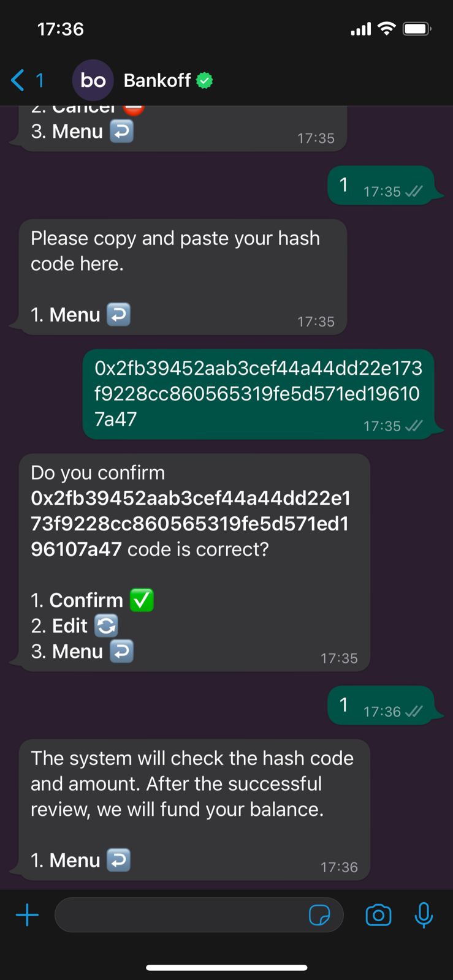This screenshot has width=453, height=980.
Task: Tap the microphone to record voice message
Action: click(424, 916)
